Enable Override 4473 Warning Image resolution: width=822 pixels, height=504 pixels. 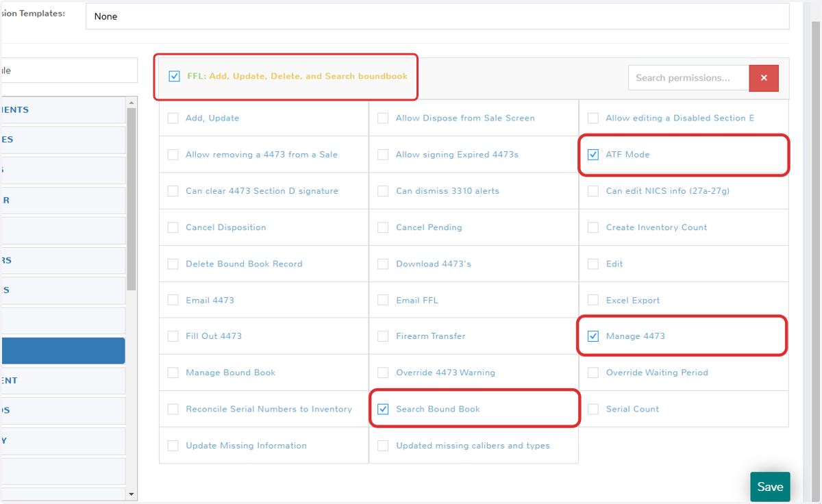point(383,373)
